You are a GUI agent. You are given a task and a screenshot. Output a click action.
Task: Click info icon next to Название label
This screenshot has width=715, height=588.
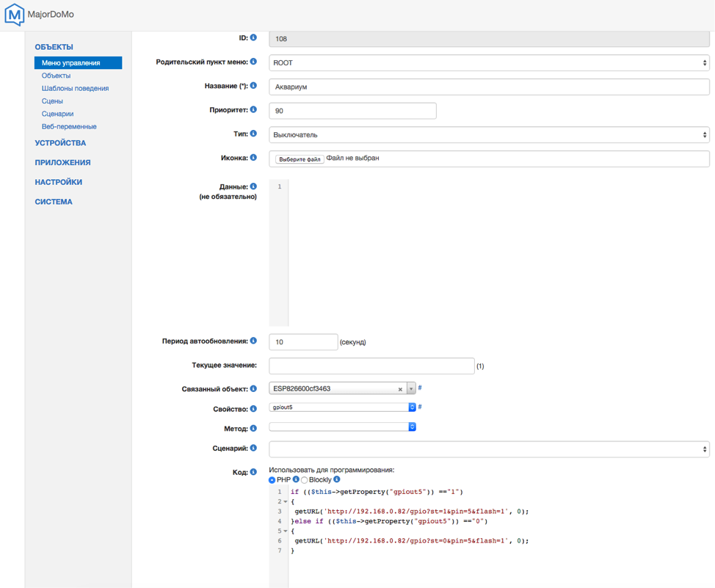click(x=253, y=86)
